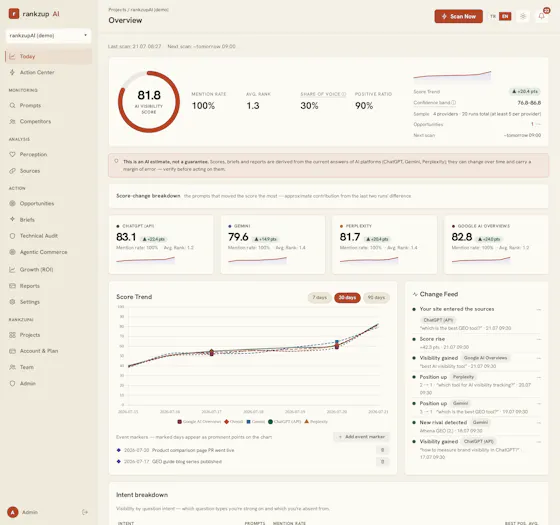The width and height of the screenshot is (560, 525).
Task: Toggle Gemini series in chart legend
Action: coord(256,421)
